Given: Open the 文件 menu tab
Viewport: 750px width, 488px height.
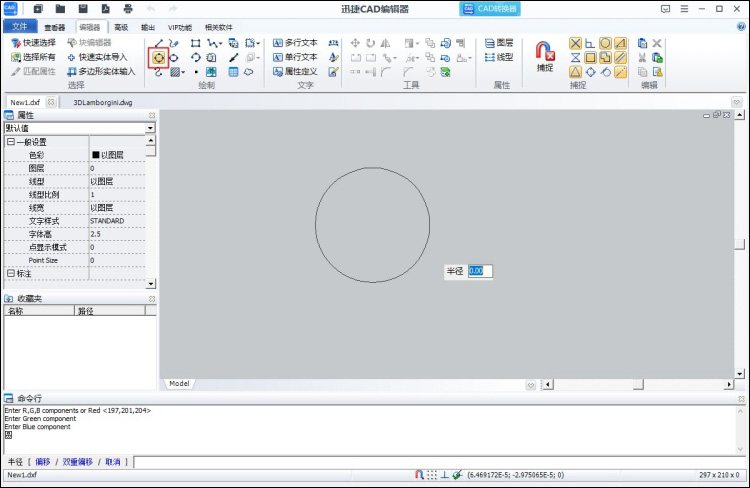Looking at the screenshot, I should (20, 26).
